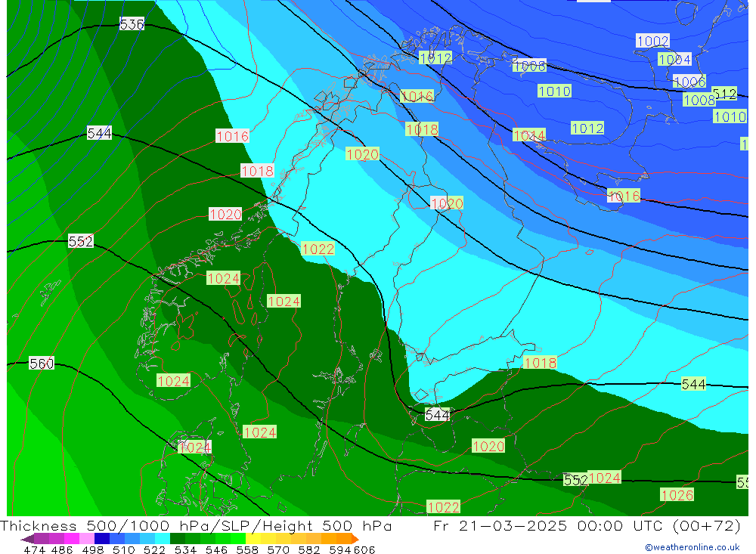Click the legend value 606

click(x=364, y=549)
